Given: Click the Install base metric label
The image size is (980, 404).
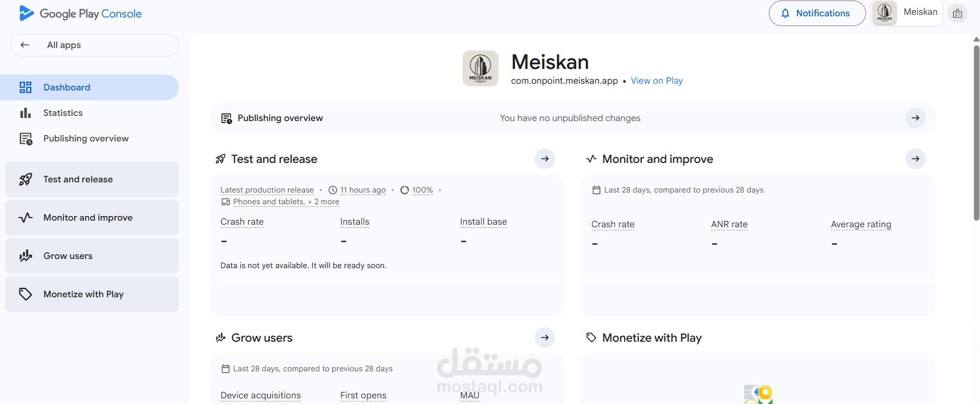Looking at the screenshot, I should click(483, 222).
